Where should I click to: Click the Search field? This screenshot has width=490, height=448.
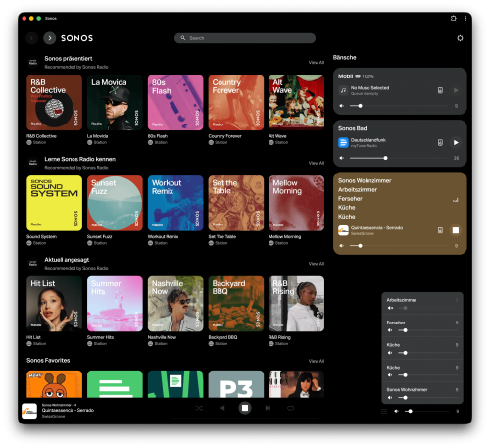(x=245, y=38)
